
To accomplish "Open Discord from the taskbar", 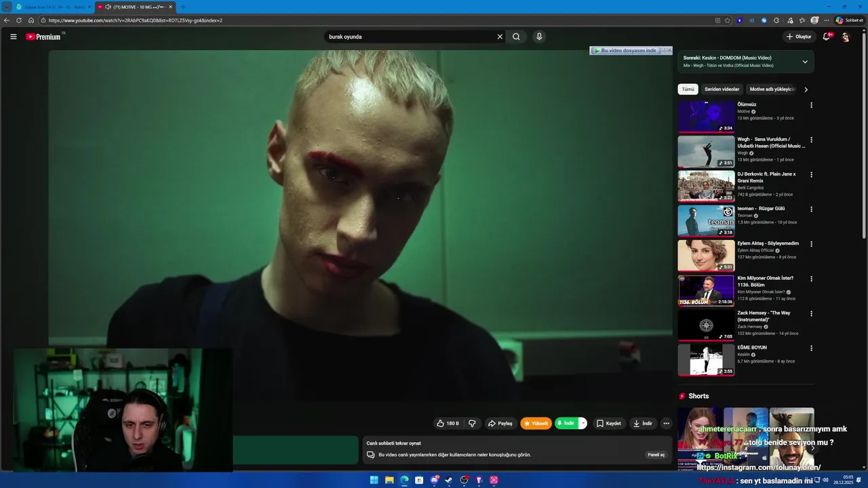I will [434, 480].
